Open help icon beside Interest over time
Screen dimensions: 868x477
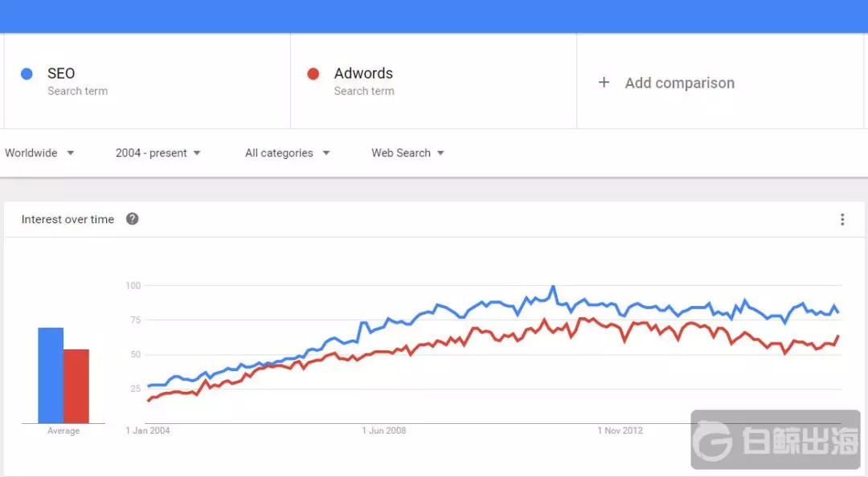click(133, 219)
